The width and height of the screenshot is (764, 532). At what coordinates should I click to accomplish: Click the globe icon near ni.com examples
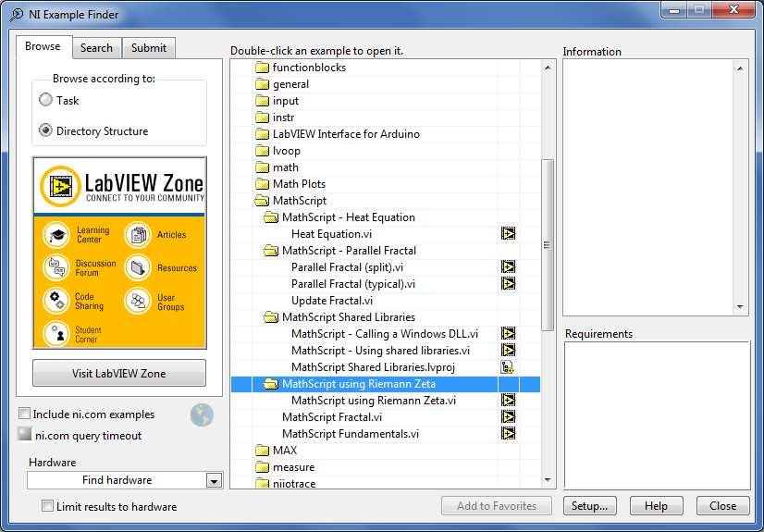coord(202,415)
